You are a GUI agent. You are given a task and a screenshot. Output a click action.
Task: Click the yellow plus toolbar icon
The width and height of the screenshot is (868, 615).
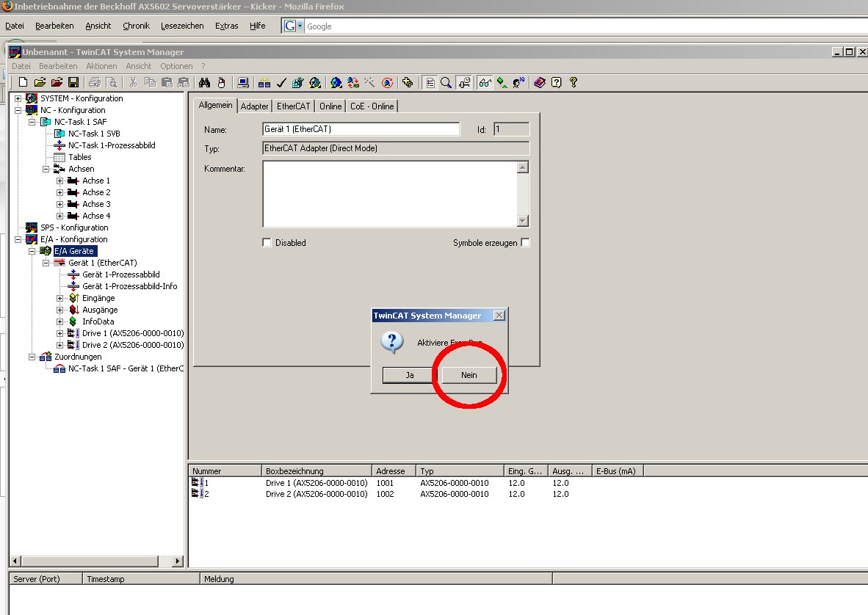tap(408, 82)
